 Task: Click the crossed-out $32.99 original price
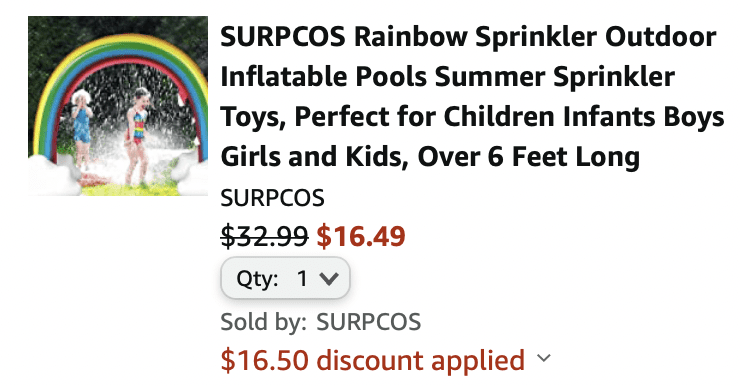click(264, 236)
